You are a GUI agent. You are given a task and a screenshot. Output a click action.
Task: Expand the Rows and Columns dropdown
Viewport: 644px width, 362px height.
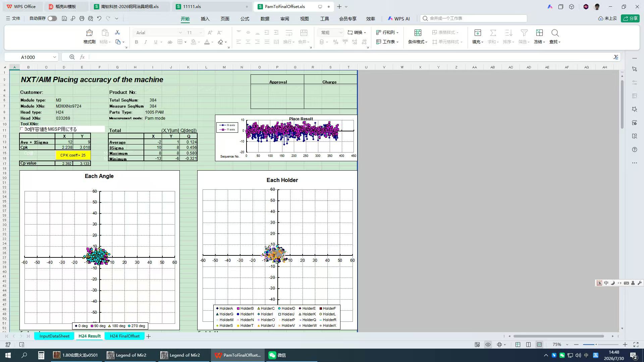click(x=387, y=33)
